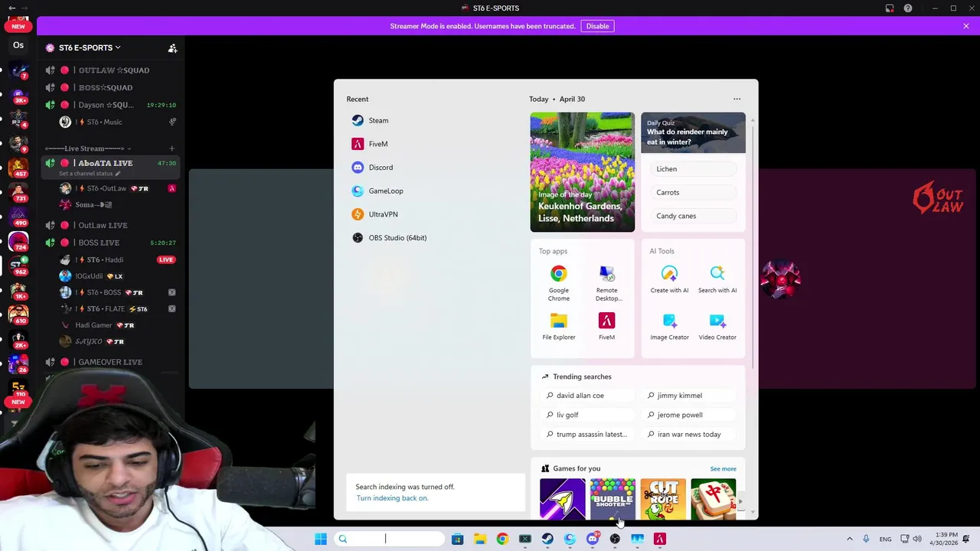This screenshot has height=551, width=980.
Task: Open UltraVPN from the Recent list
Action: (x=375, y=214)
